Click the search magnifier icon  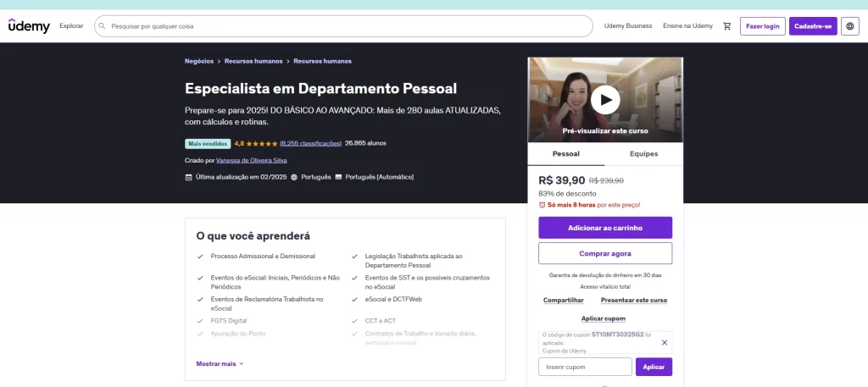click(x=102, y=26)
